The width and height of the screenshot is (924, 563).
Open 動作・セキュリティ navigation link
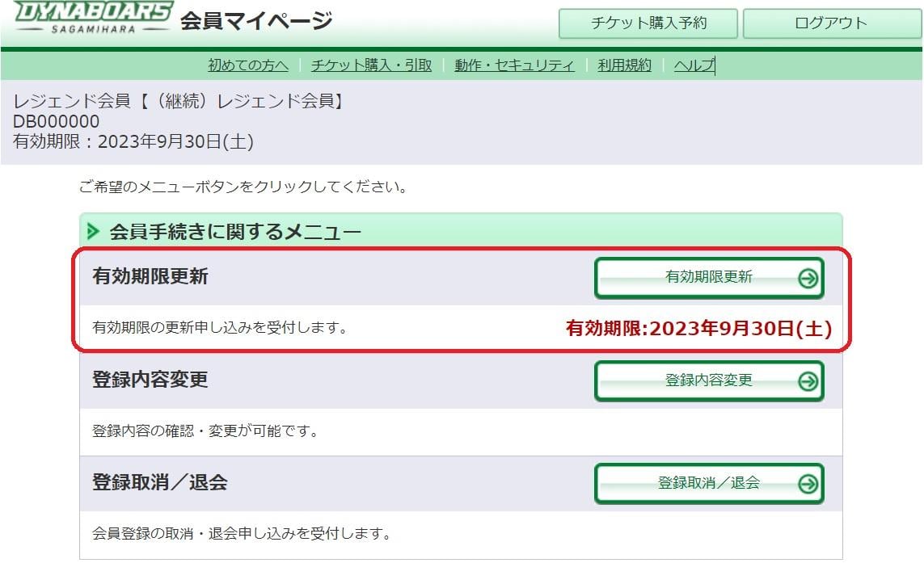(514, 65)
